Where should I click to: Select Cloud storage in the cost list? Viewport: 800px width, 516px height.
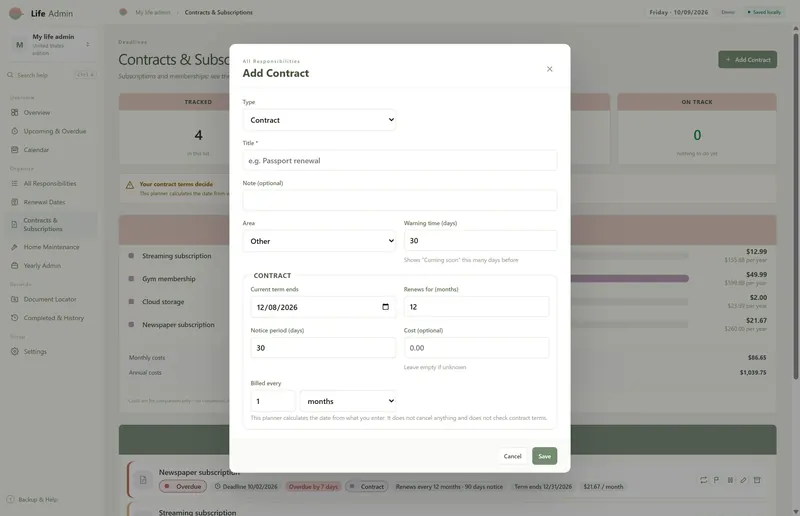point(163,302)
